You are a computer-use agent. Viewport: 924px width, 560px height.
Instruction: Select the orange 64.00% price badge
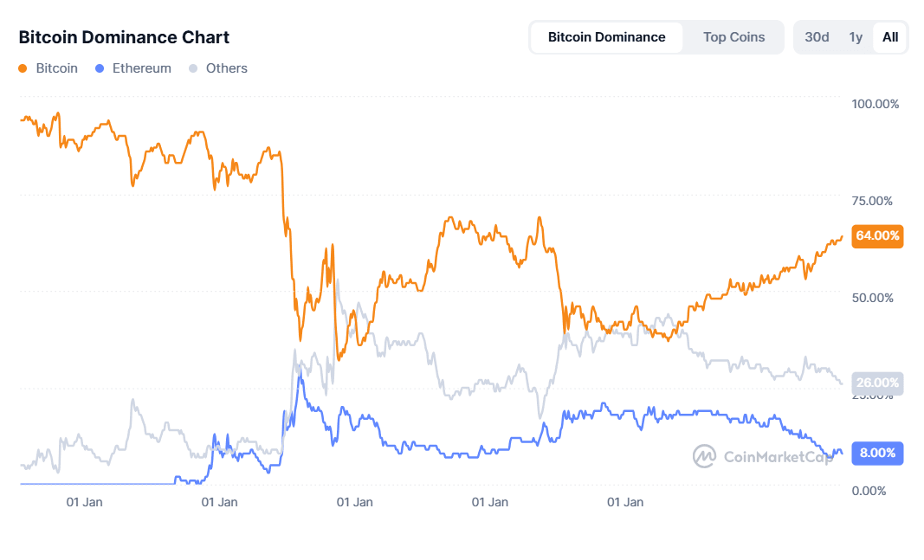(x=877, y=236)
